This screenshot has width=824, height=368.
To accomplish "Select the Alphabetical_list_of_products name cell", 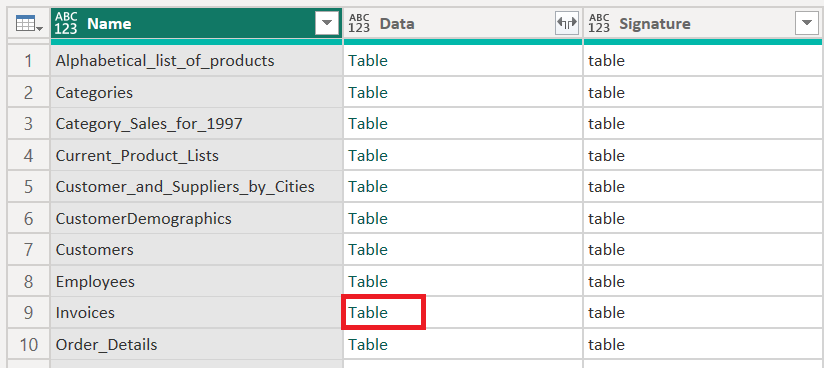I will point(197,61).
